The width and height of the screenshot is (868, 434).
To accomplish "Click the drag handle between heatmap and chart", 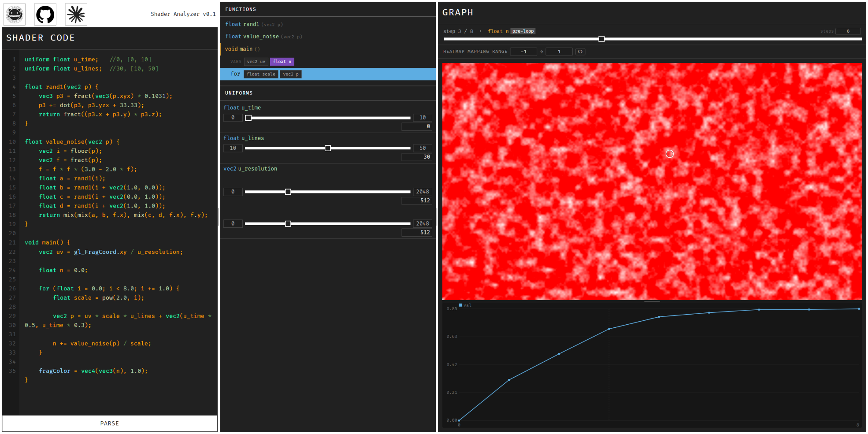I will (x=652, y=301).
